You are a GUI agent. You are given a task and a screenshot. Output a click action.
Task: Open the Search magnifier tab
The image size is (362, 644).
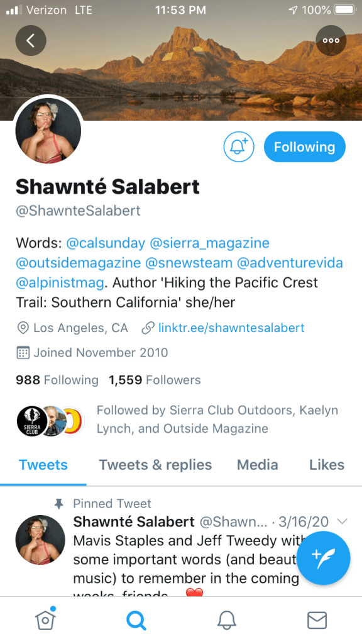136,619
